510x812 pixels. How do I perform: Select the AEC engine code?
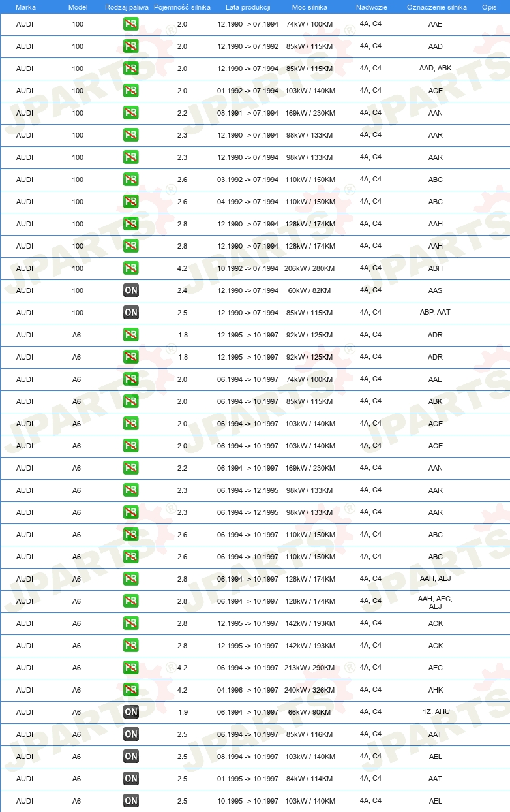(x=435, y=668)
